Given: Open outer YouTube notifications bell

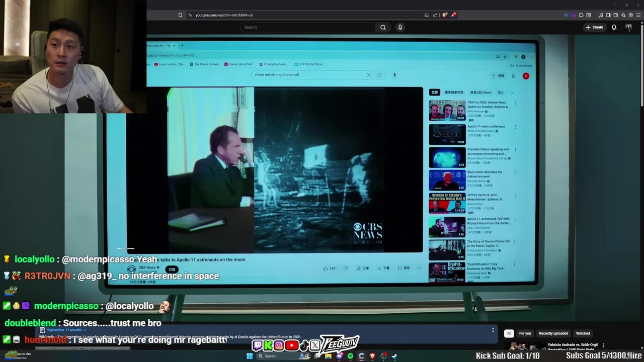Looking at the screenshot, I should [x=614, y=27].
